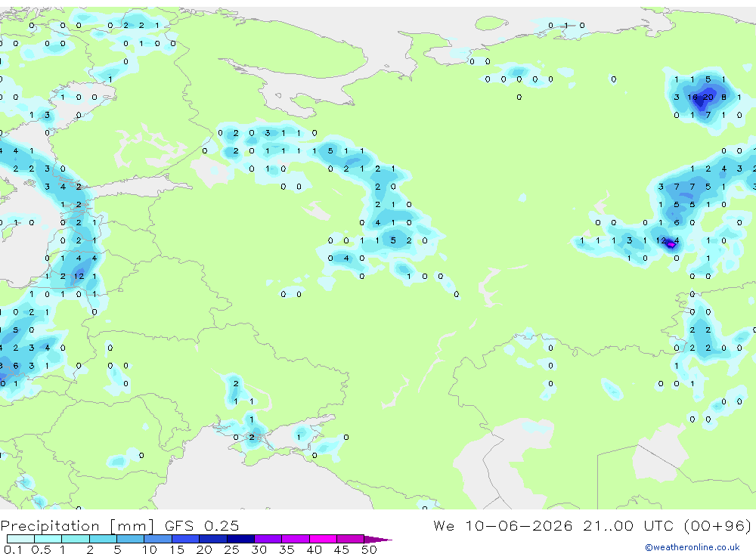The width and height of the screenshot is (756, 554).
Task: Click the map value 8 right of 20
Action: point(723,97)
